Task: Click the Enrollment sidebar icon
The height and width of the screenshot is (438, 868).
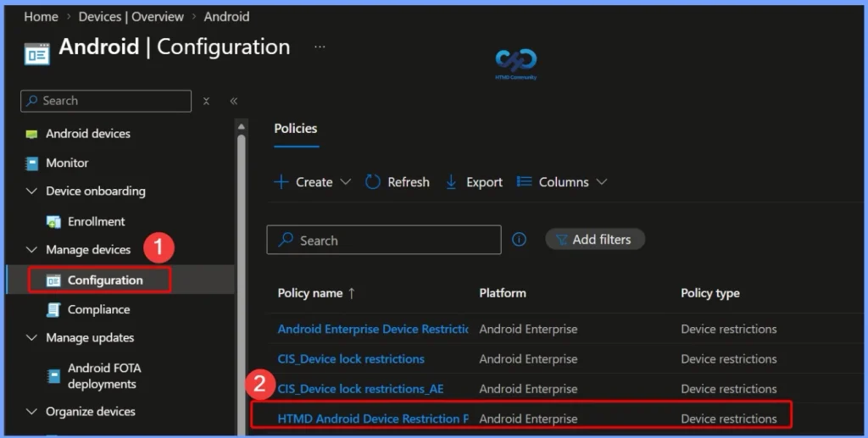Action: pos(53,222)
